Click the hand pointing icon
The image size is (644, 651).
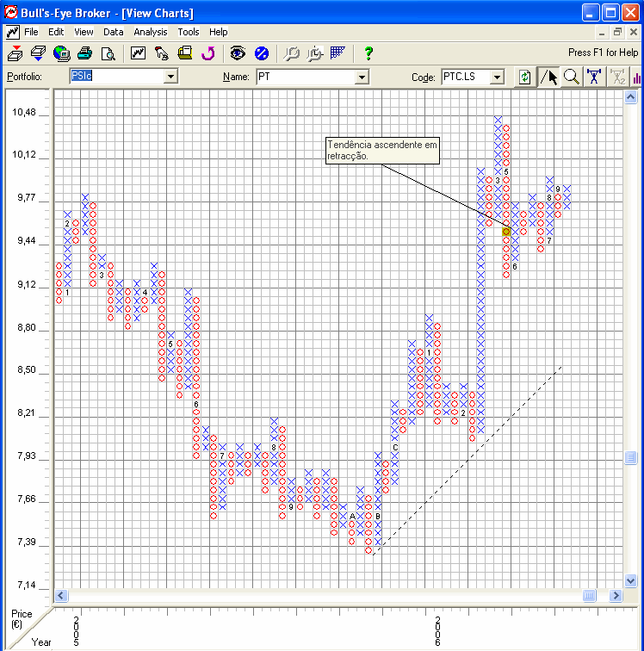tap(161, 53)
